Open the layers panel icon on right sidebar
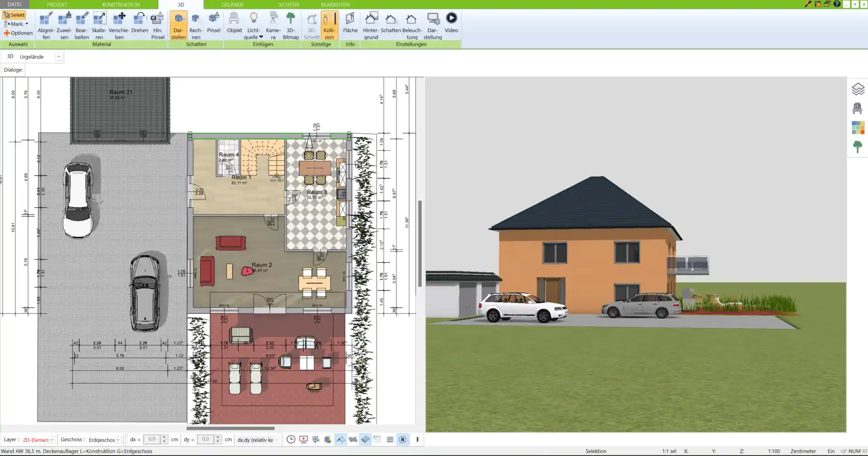Image resolution: width=868 pixels, height=456 pixels. (858, 89)
